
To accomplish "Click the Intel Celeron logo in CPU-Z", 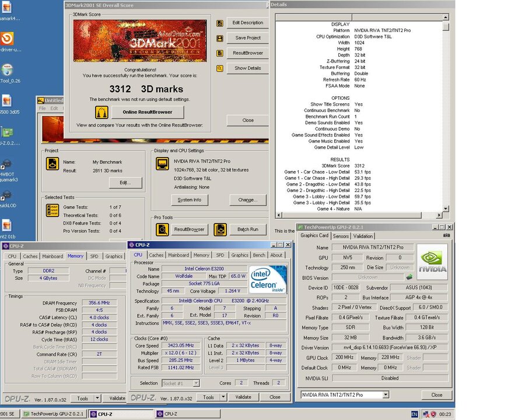I will 268,279.
